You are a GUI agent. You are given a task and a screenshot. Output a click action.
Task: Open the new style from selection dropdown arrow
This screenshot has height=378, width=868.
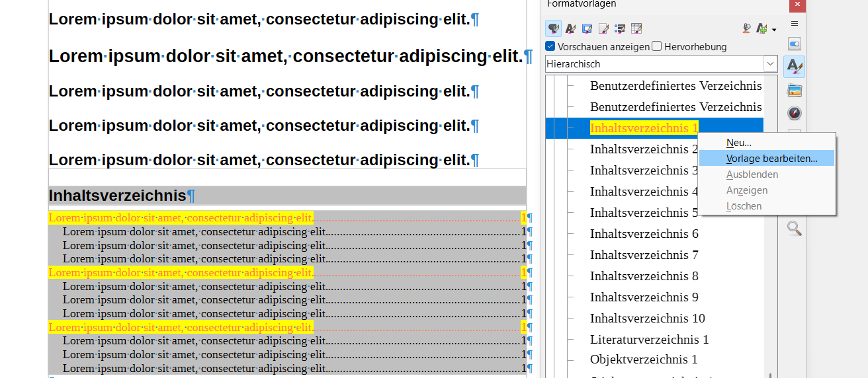pyautogui.click(x=773, y=29)
